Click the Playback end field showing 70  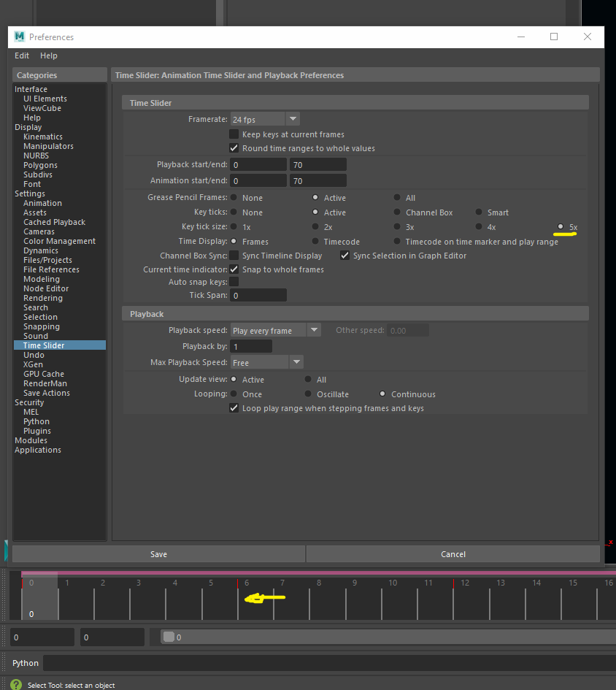click(x=318, y=164)
